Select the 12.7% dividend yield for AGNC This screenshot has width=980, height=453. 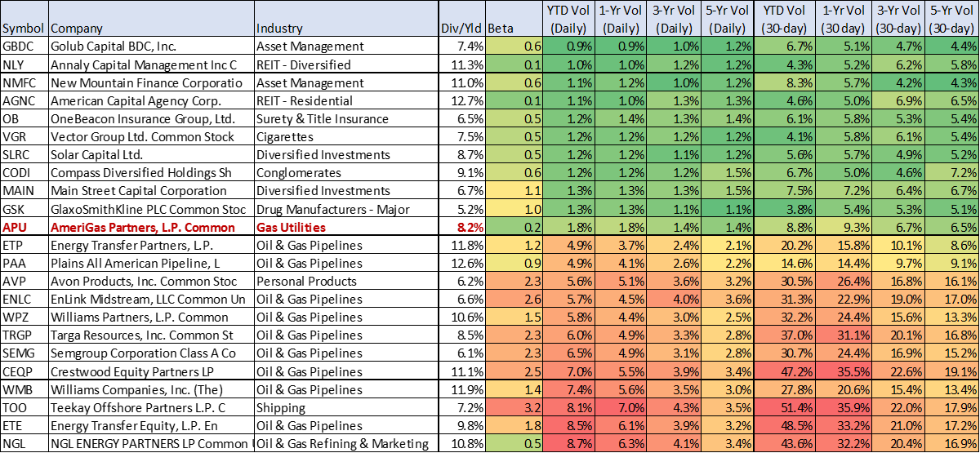tap(461, 101)
